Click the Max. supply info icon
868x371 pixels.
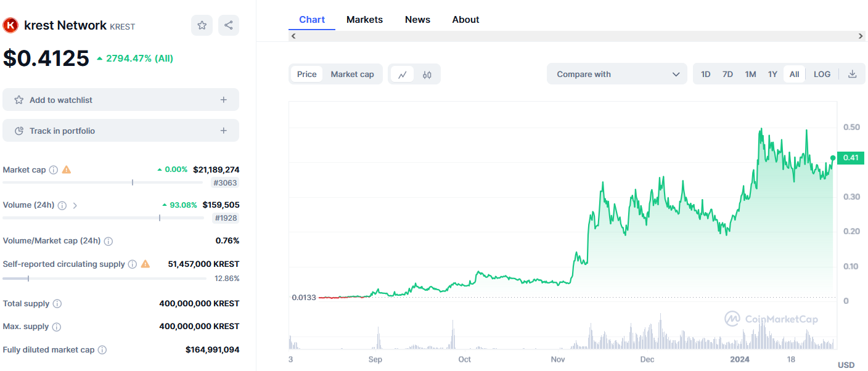click(x=56, y=327)
